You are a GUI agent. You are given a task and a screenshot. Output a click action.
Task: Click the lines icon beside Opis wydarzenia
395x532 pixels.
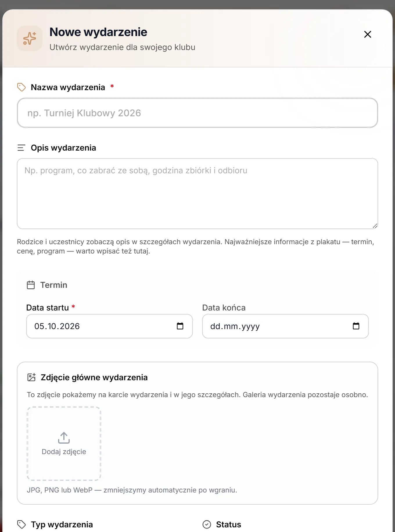click(21, 148)
